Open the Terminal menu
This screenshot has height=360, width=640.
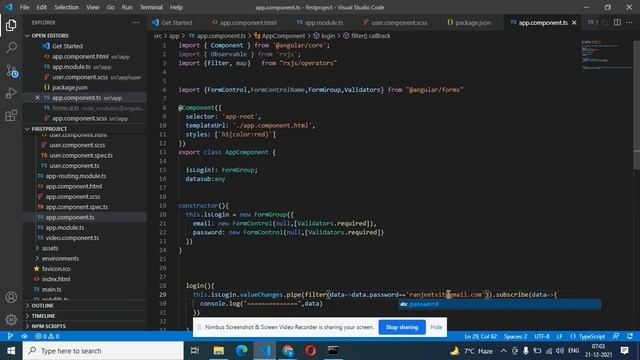[151, 7]
